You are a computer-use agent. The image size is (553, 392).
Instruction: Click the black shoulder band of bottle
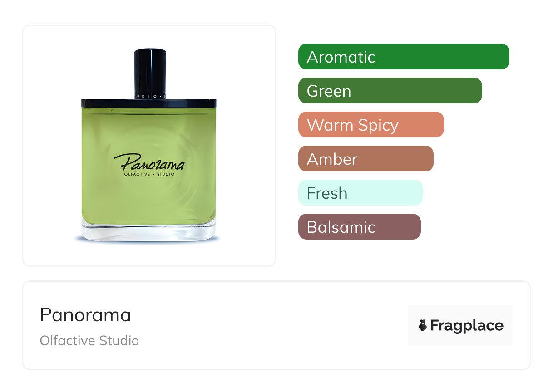click(148, 103)
